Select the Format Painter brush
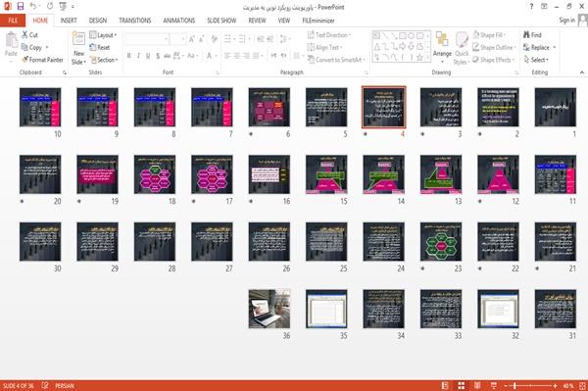This screenshot has width=588, height=391. 42,60
